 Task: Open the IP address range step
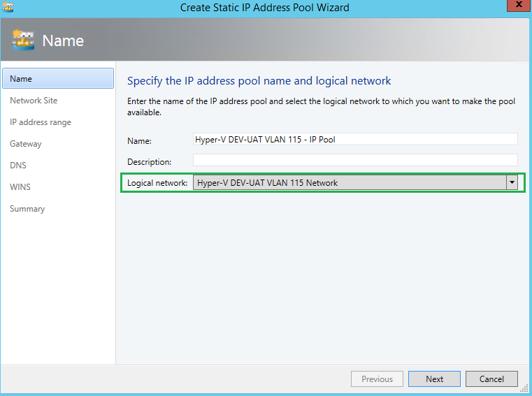tap(41, 122)
